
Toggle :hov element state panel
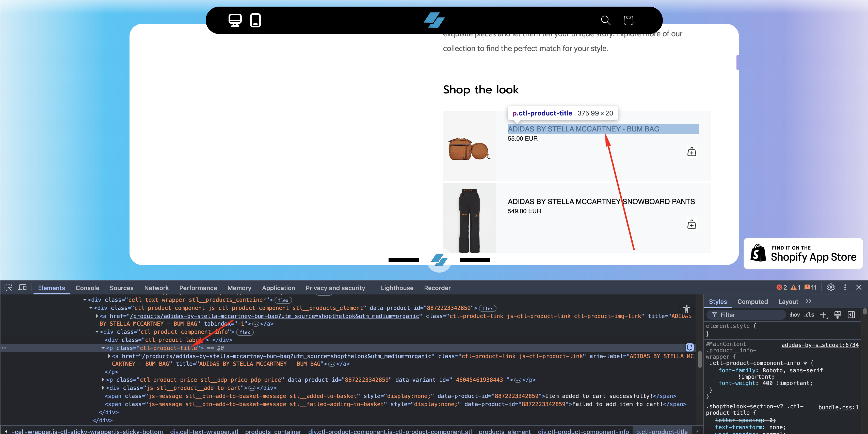coord(794,315)
